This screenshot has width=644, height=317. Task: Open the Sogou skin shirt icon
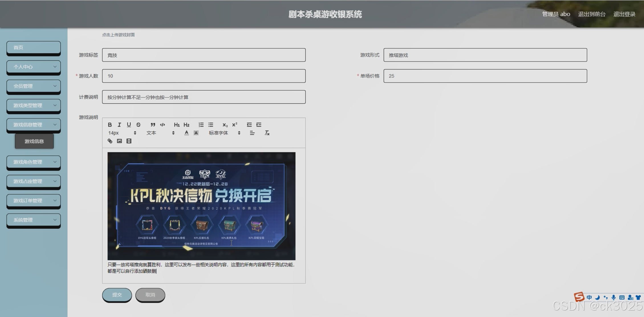click(x=638, y=298)
